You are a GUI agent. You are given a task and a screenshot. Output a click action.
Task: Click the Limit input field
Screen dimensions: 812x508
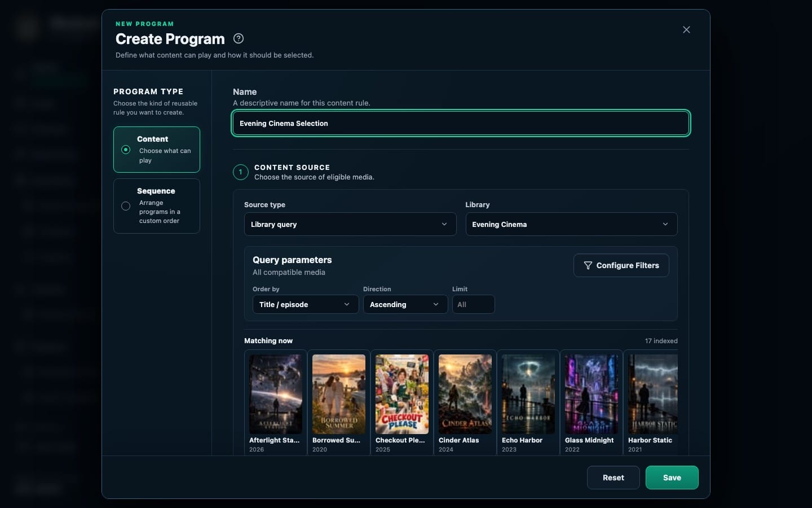pos(474,304)
